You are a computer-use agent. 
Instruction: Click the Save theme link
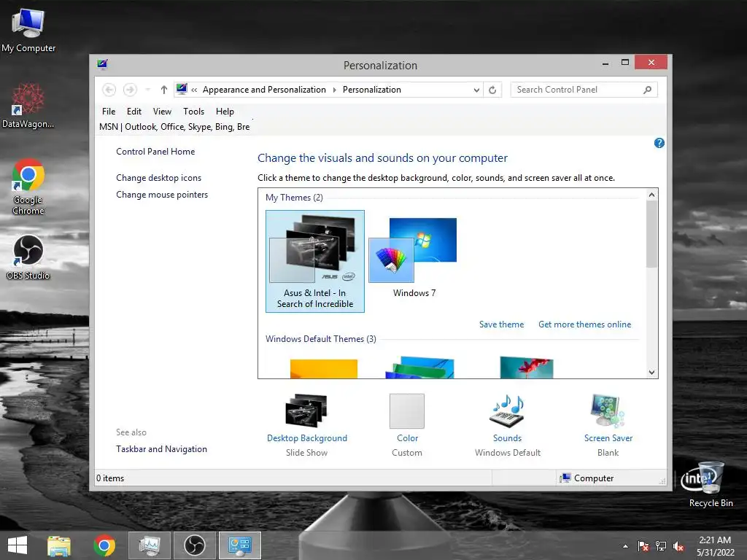tap(501, 324)
